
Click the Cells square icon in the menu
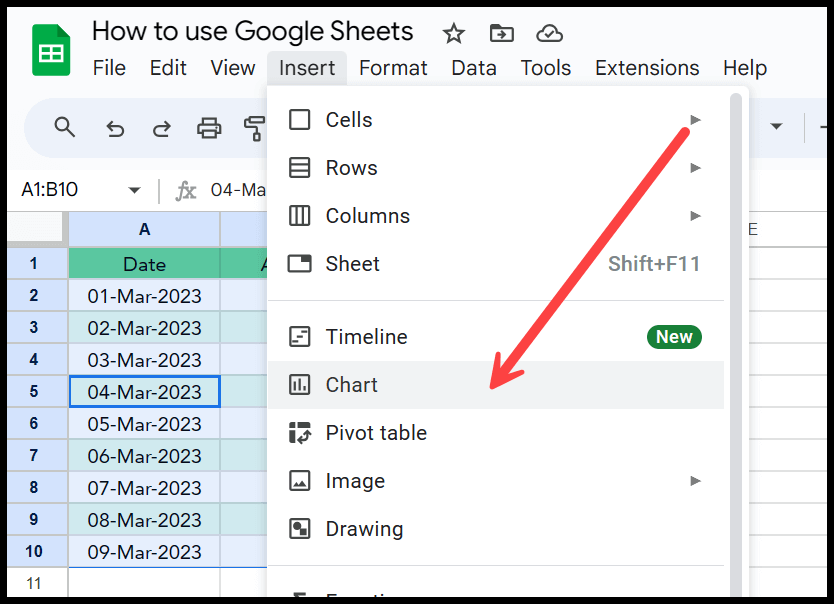[299, 120]
